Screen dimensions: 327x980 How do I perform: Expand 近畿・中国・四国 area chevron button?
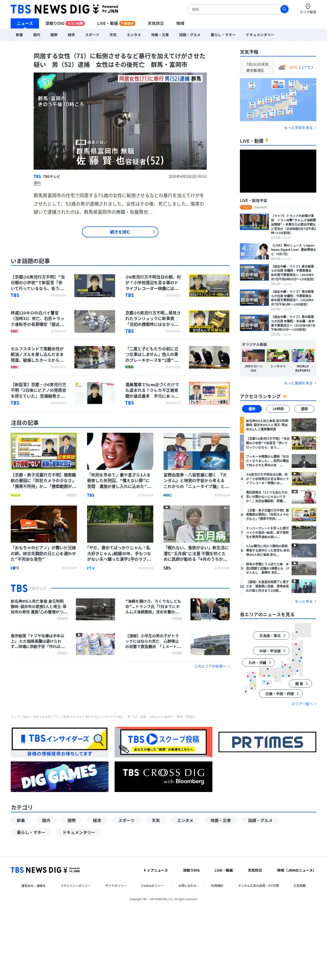click(x=281, y=694)
